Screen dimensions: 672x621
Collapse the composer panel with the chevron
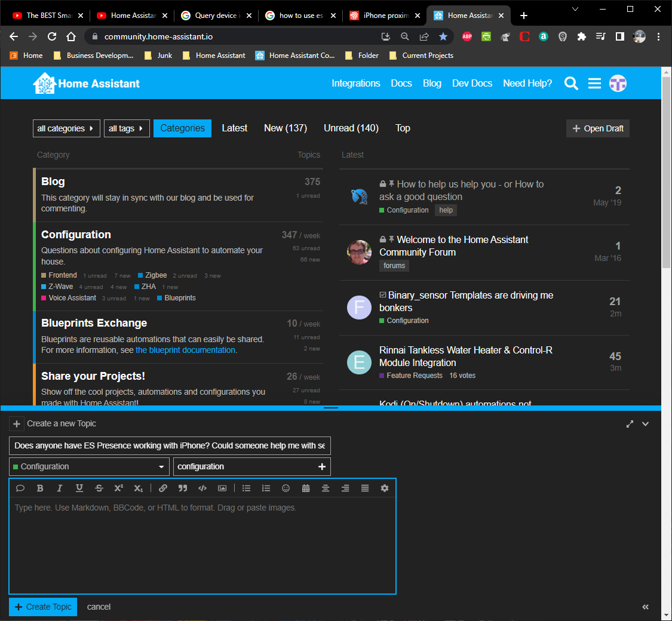pyautogui.click(x=646, y=424)
